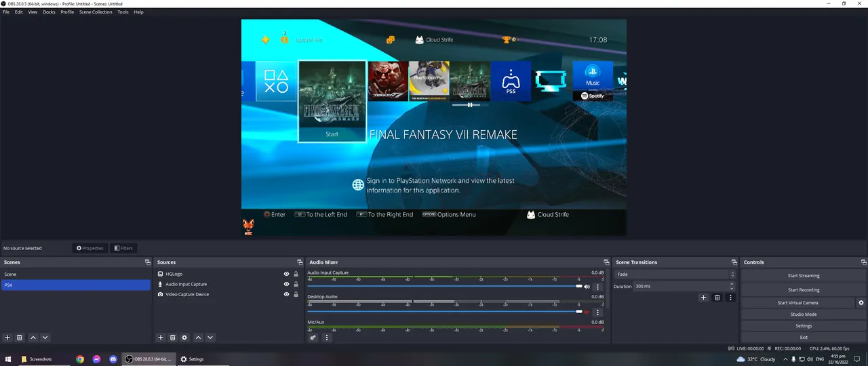Remove selected scene using trash icon
Viewport: 868px width, 366px height.
20,338
